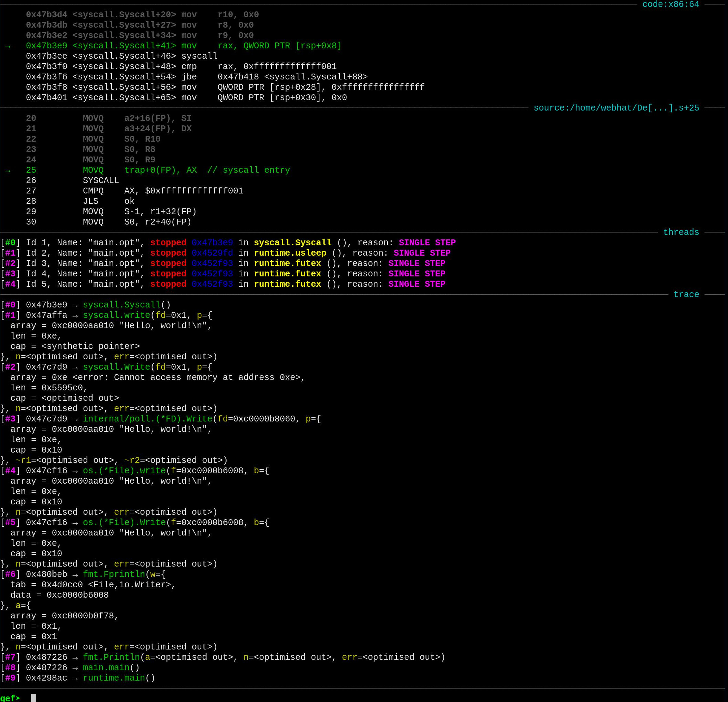Screen dimensions: 728x702
Task: Click the gef prompt input cursor
Action: tap(33, 698)
